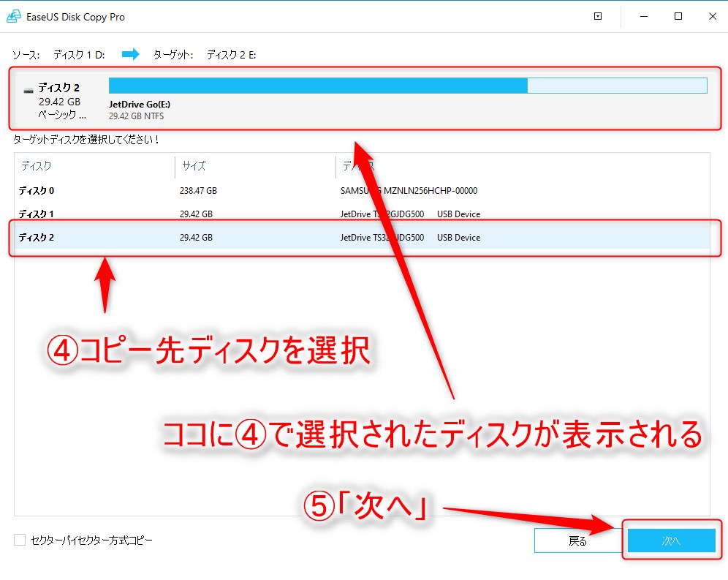
Task: Click the 29.42 GB size in the ディスク 2 row
Action: click(x=196, y=238)
